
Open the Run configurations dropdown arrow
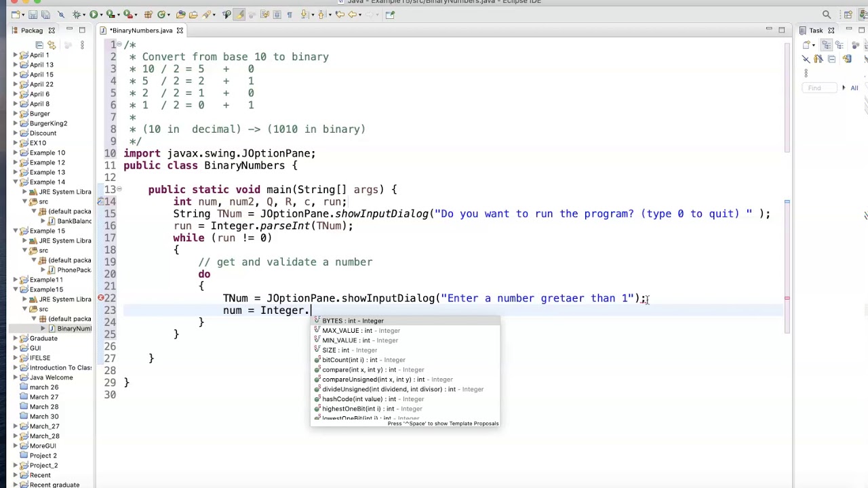(101, 14)
